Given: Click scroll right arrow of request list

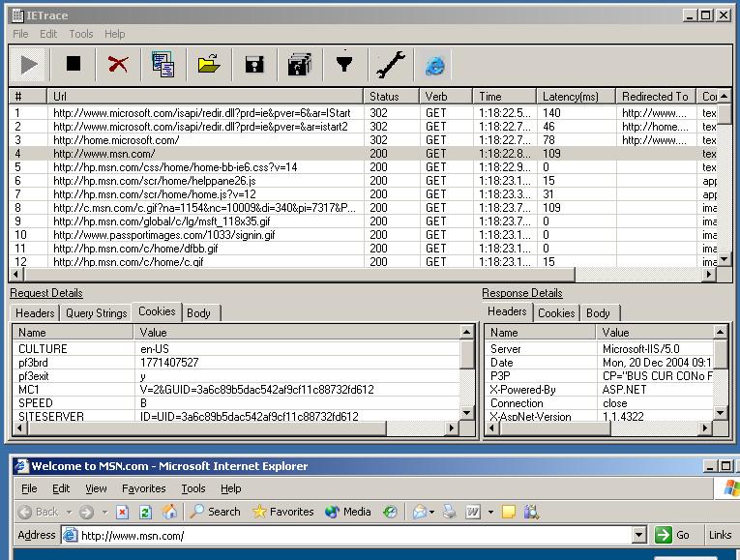Looking at the screenshot, I should click(709, 274).
